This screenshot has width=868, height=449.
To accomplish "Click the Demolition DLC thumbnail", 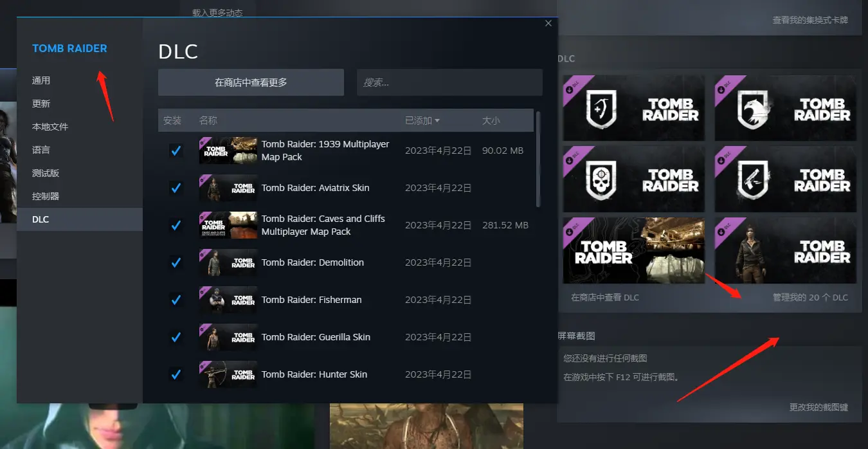I will coord(228,262).
